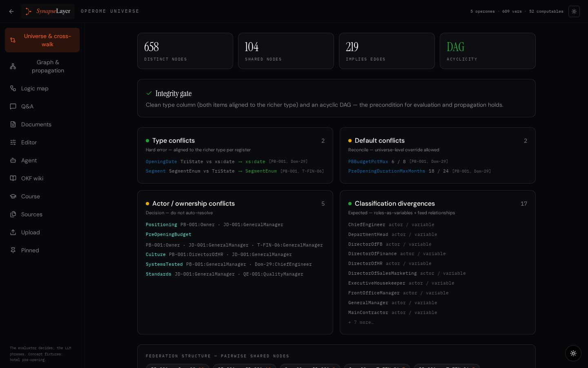Go to the Course page

click(x=42, y=196)
